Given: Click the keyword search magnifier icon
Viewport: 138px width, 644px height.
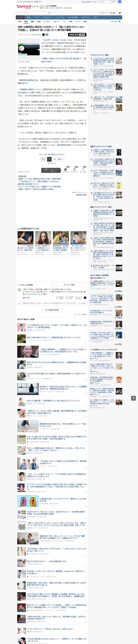Looking at the screenshot, I should click(50, 13).
